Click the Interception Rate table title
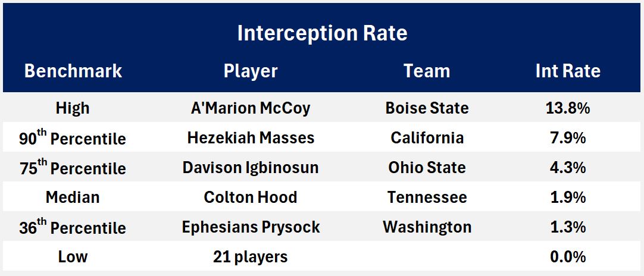Viewport: 644px width, 276px height. point(322,33)
